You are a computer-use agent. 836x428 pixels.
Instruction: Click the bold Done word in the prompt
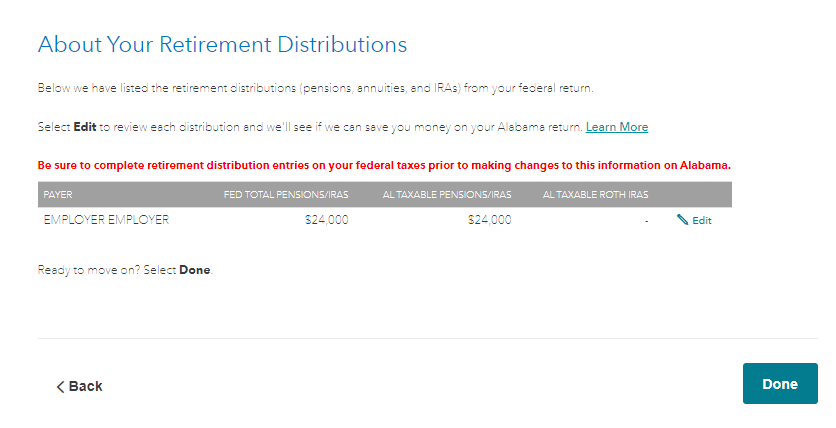point(194,270)
